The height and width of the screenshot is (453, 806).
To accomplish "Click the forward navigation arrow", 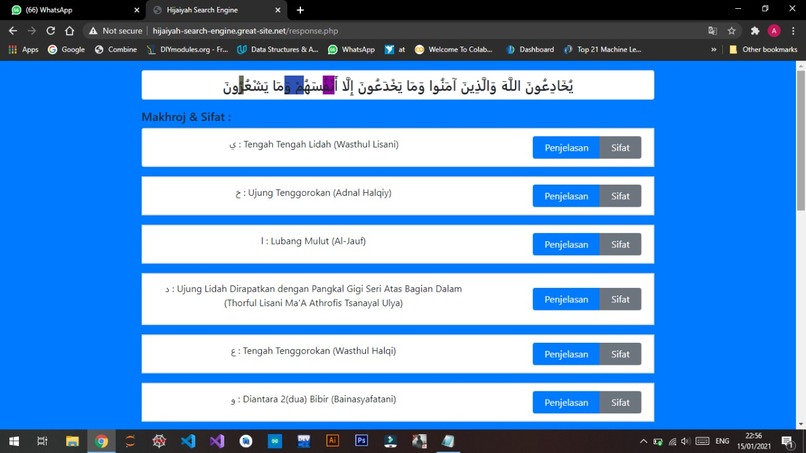I will click(x=32, y=31).
